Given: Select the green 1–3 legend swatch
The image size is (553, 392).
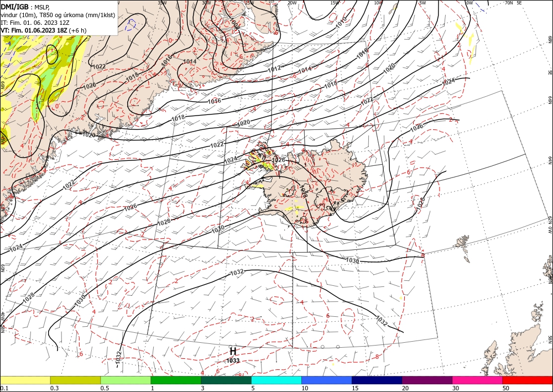Looking at the screenshot, I should (x=176, y=380).
